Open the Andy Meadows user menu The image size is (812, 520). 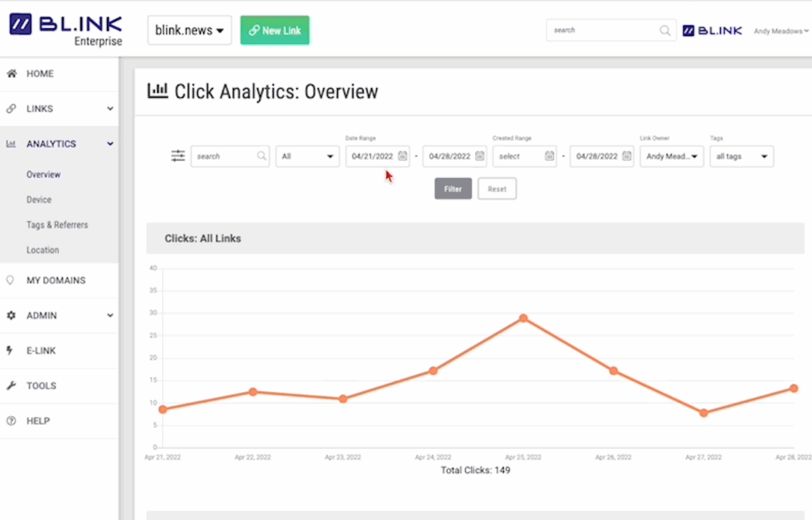(781, 31)
